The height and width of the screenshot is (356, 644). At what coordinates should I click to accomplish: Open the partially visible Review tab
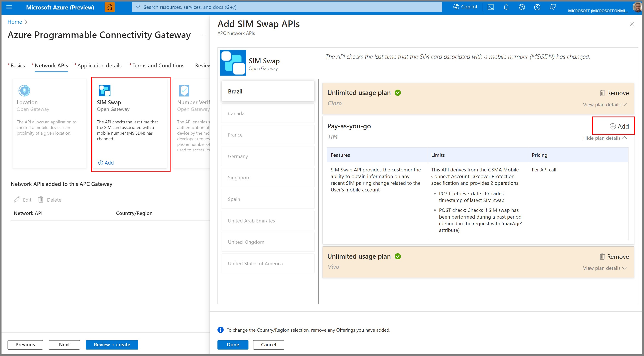tap(202, 65)
